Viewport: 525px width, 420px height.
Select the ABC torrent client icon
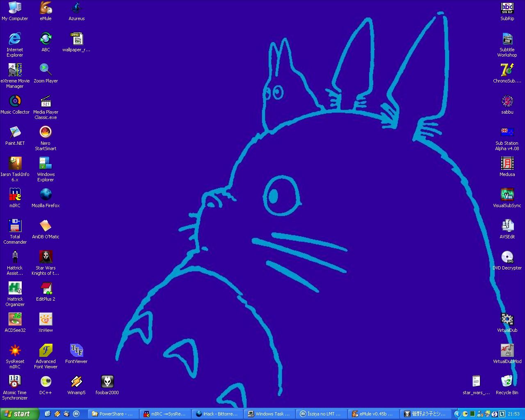point(46,42)
